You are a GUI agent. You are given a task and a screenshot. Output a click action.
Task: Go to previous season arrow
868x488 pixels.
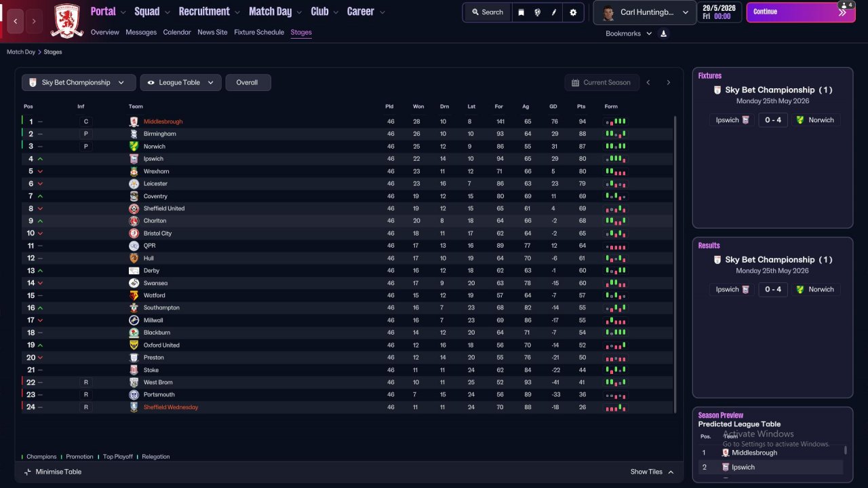coord(648,83)
